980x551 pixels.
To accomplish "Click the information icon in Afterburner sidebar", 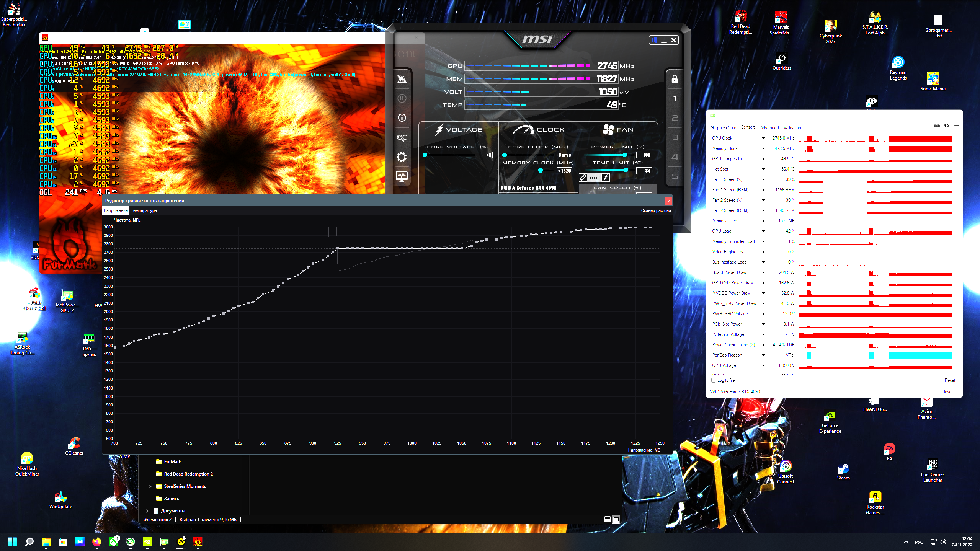I will pos(402,118).
